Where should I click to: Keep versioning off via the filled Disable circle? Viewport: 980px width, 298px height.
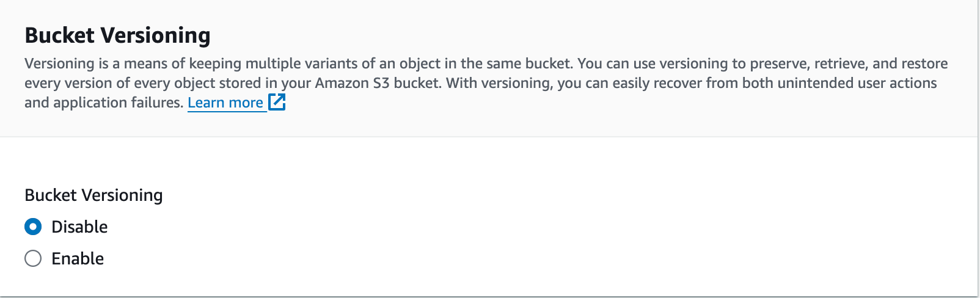coord(33,227)
